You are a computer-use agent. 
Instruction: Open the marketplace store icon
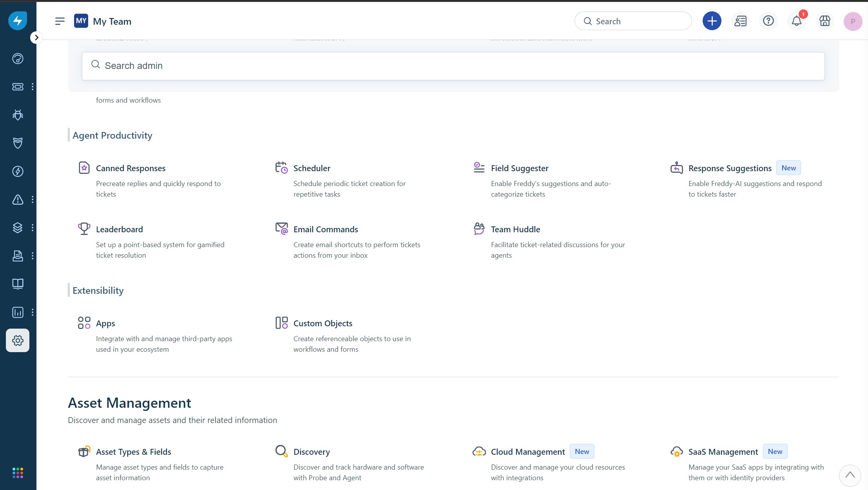pos(825,21)
